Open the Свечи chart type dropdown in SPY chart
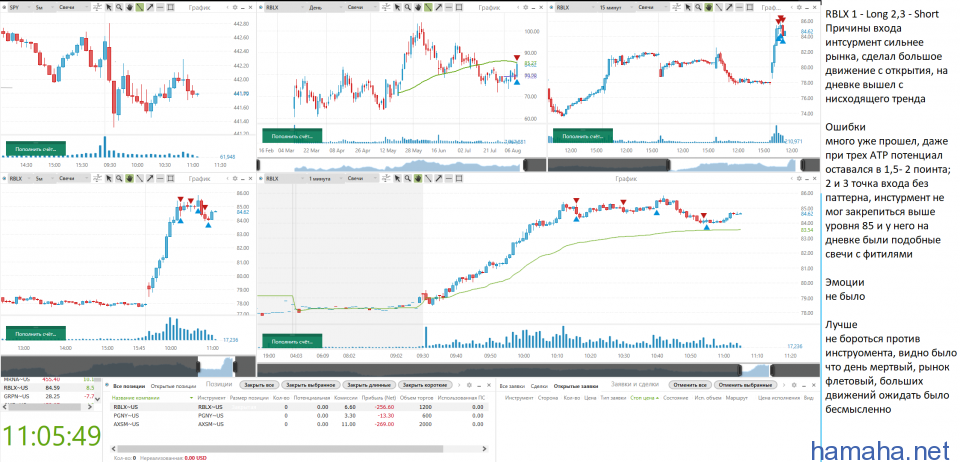 click(x=73, y=7)
